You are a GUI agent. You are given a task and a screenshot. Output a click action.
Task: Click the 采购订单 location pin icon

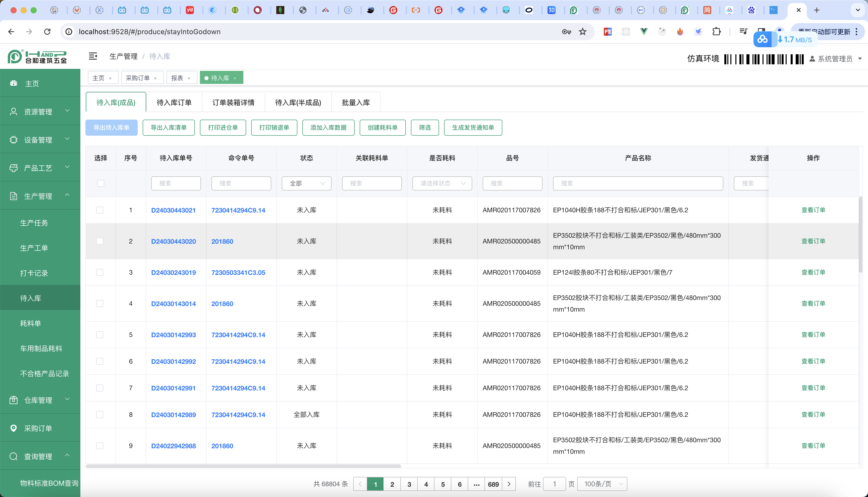tap(14, 428)
